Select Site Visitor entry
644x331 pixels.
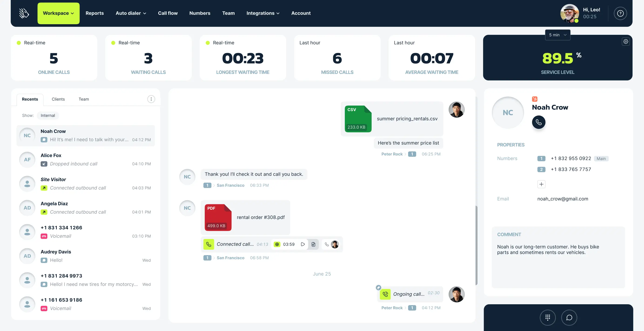coord(85,184)
